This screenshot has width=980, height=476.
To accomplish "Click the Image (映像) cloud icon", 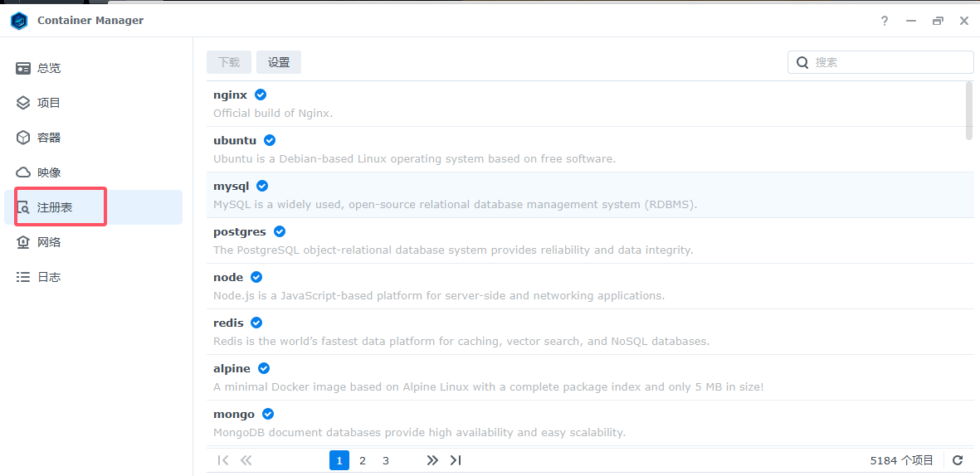I will [23, 172].
